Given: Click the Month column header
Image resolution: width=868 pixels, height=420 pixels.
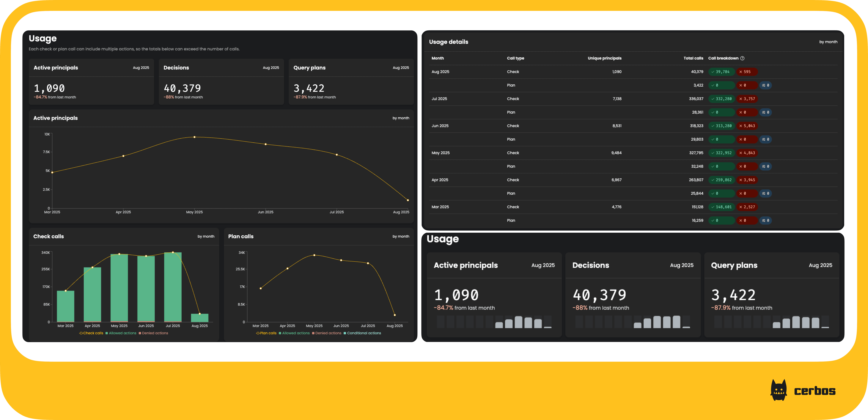Looking at the screenshot, I should point(438,58).
